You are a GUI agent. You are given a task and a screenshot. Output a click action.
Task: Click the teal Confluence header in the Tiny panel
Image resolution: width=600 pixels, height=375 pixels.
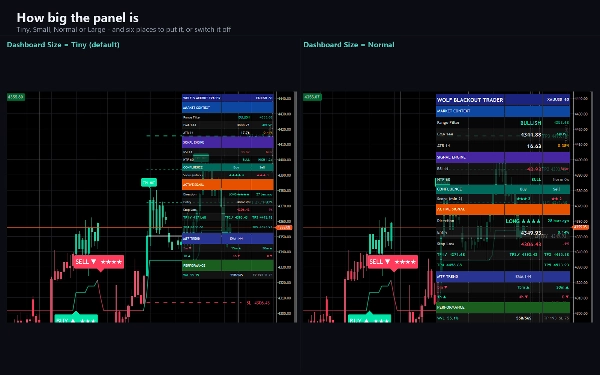(x=228, y=167)
